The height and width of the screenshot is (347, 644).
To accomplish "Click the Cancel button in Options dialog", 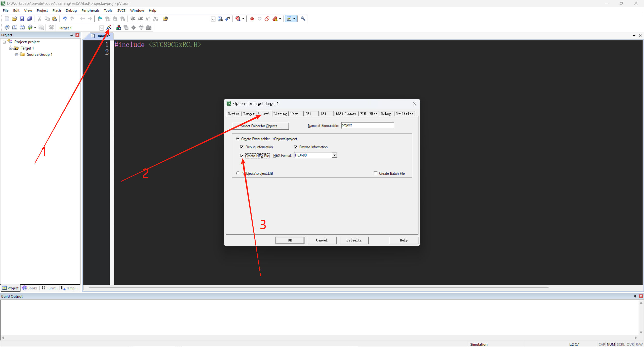I will 322,240.
